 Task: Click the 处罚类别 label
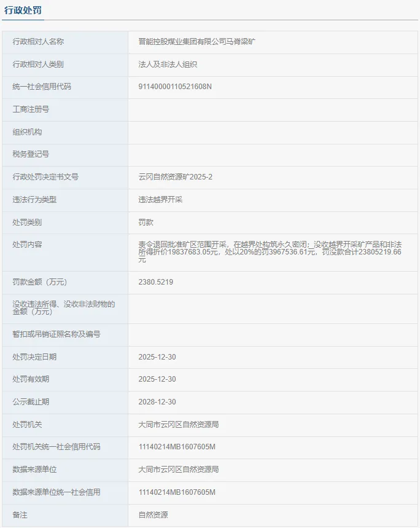coord(27,223)
